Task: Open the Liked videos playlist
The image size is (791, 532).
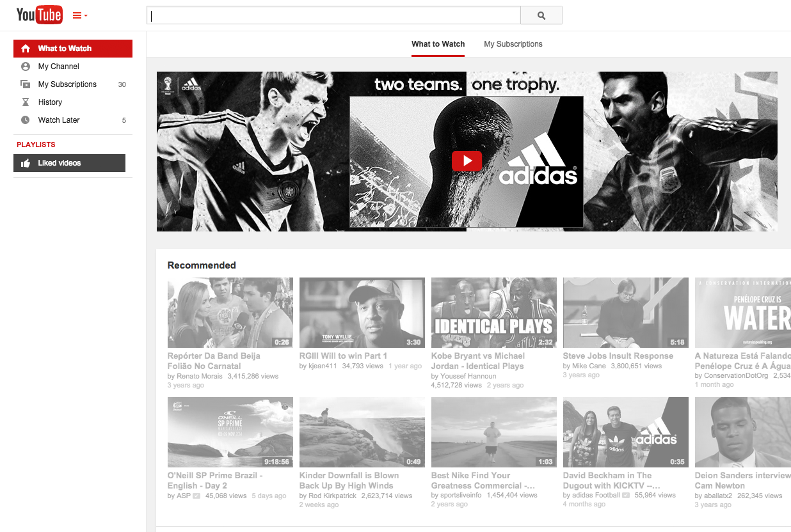Action: coord(69,163)
